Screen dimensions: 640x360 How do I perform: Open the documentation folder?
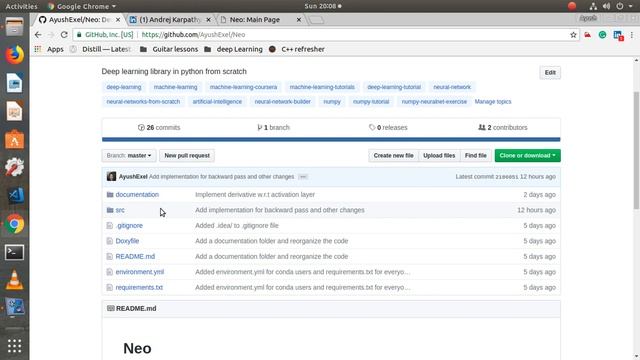137,195
